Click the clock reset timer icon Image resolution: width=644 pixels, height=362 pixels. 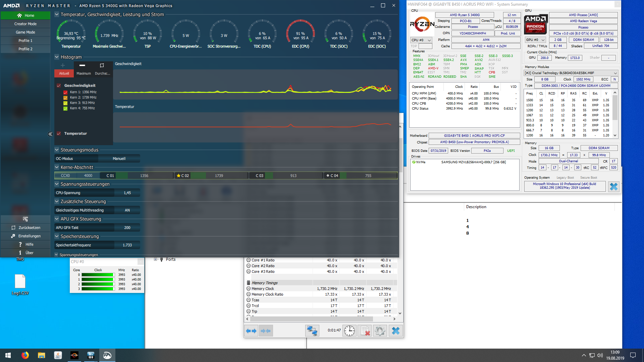pos(349,331)
